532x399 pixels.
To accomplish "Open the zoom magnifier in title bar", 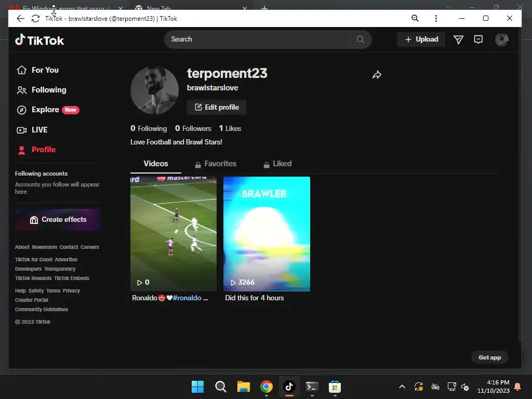I will coord(415,18).
